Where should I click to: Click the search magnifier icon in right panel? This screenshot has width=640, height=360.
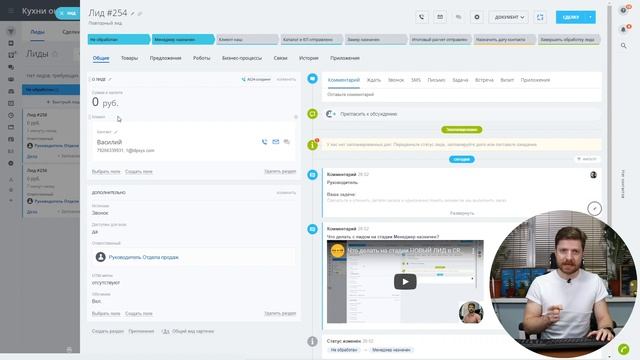[x=624, y=46]
